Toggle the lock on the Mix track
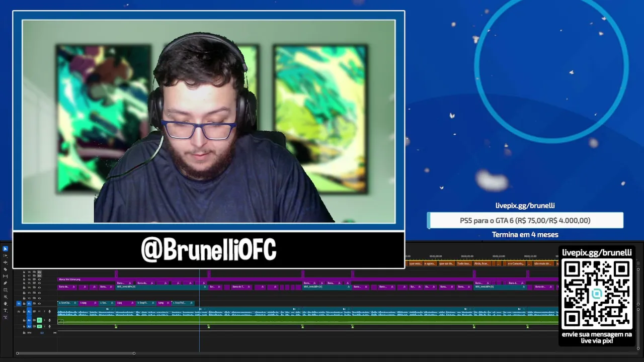The image size is (644, 362). (24, 333)
